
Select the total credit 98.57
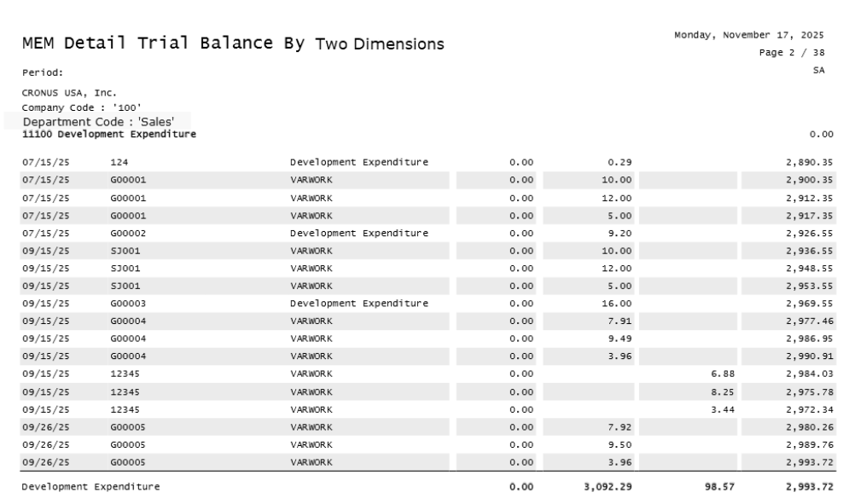[x=719, y=487]
